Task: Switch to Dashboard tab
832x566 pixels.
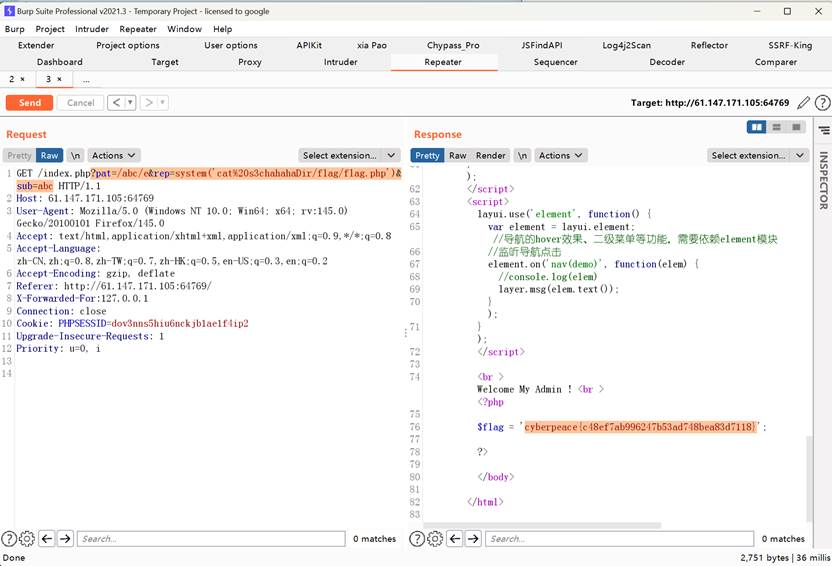Action: click(59, 62)
